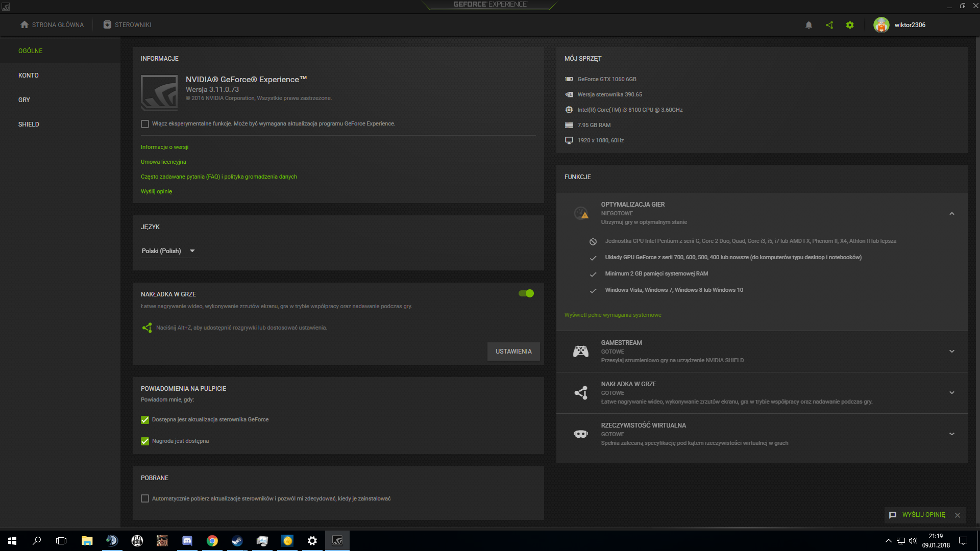Viewport: 980px width, 551px height.
Task: Switch to the Sterowniki tab
Action: 128,25
